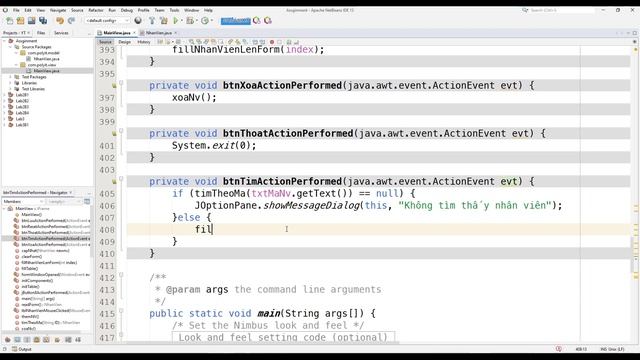Click the Profile Project toolbar icon
The height and width of the screenshot is (360, 640).
pos(205,20)
